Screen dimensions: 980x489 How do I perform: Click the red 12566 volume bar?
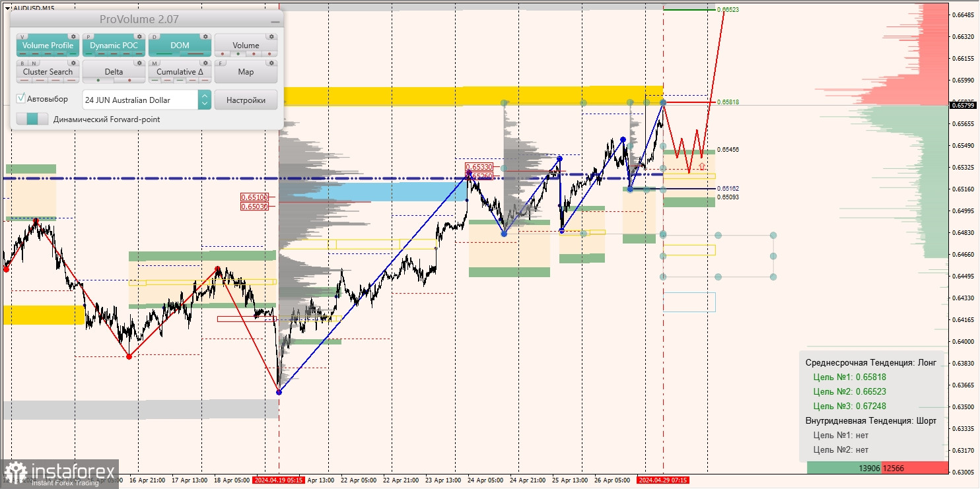click(x=915, y=467)
